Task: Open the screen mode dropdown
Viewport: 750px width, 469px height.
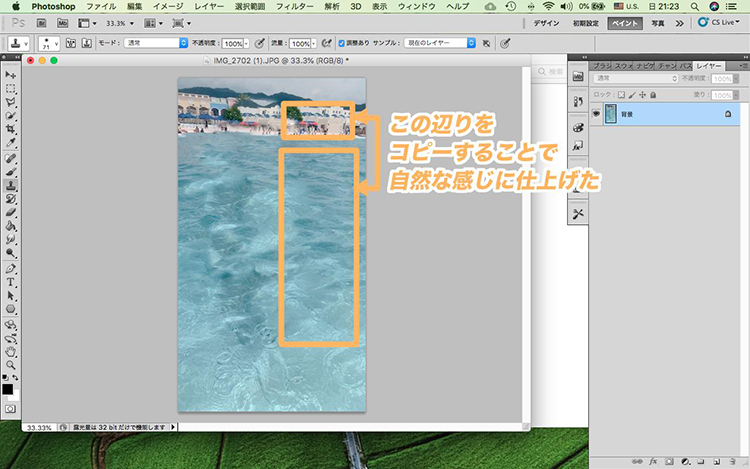Action: point(182,23)
